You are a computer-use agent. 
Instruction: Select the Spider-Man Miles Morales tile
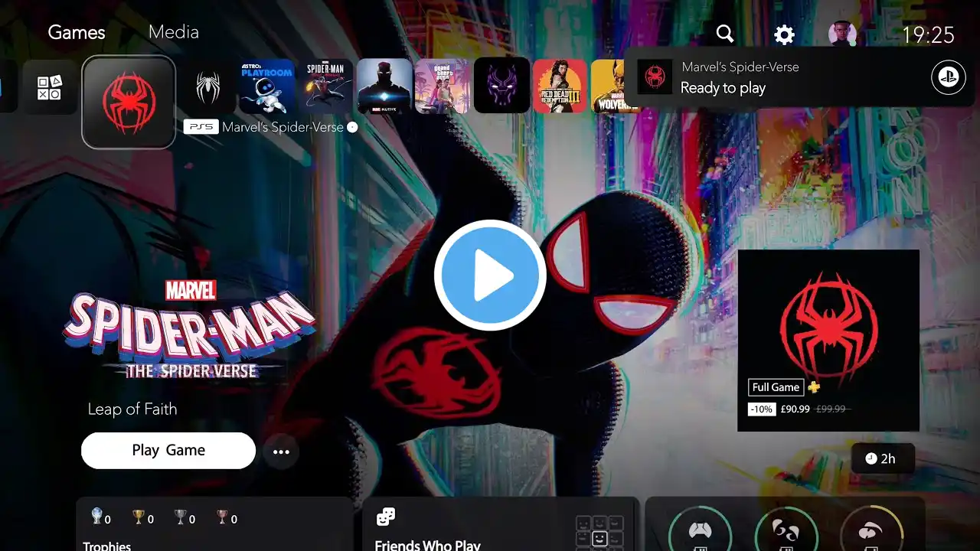tap(325, 86)
